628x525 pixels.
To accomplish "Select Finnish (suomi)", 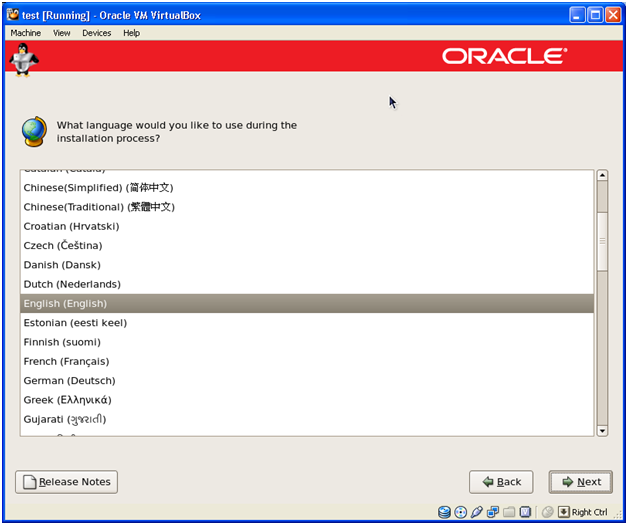I will pyautogui.click(x=307, y=342).
